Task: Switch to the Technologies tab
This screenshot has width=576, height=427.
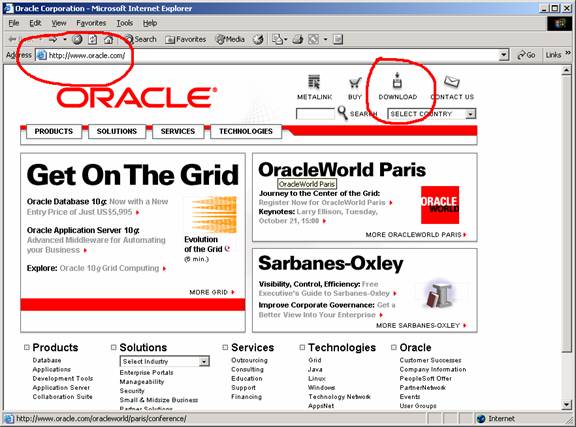Action: pos(246,131)
